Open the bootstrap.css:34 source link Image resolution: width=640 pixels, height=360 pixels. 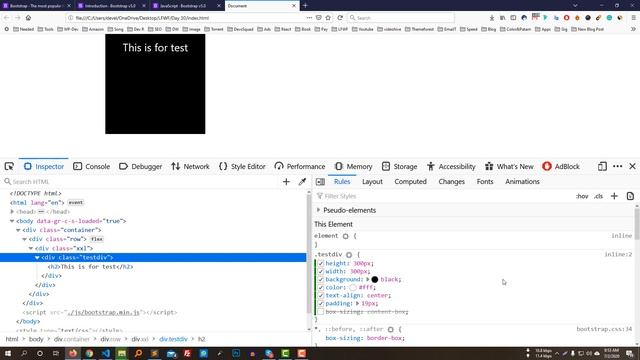click(604, 329)
